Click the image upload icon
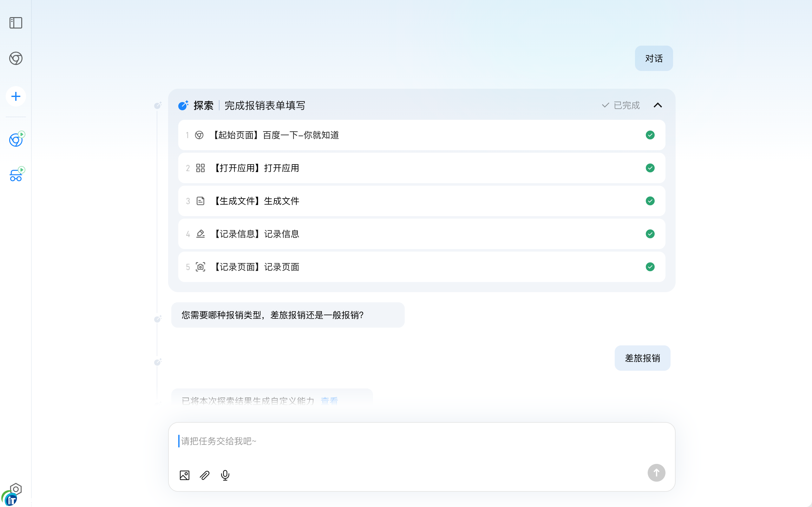812x507 pixels. click(x=185, y=475)
